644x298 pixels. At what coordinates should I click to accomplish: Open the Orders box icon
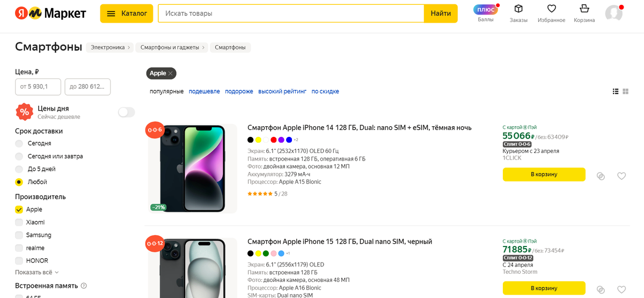point(518,9)
